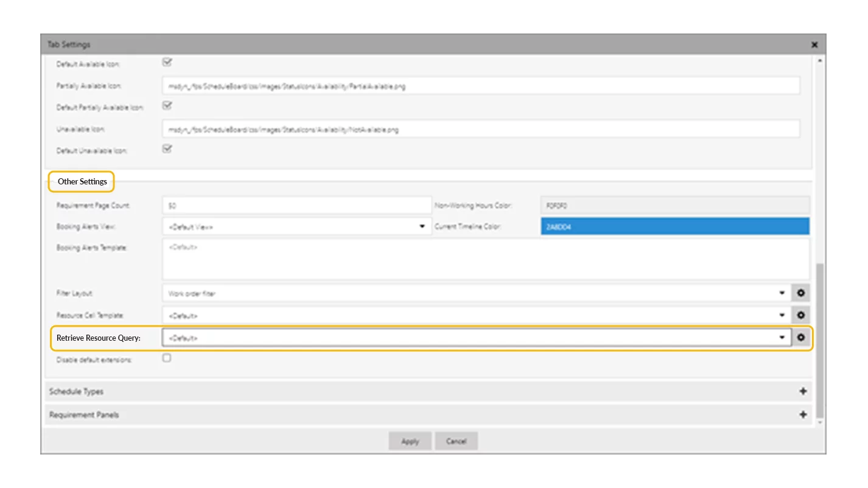Click the Tab Settings title text
This screenshot has width=868, height=488.
[x=69, y=44]
